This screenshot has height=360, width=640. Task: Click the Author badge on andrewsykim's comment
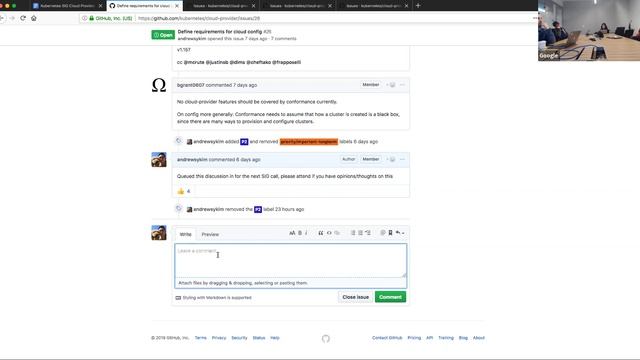coord(349,159)
